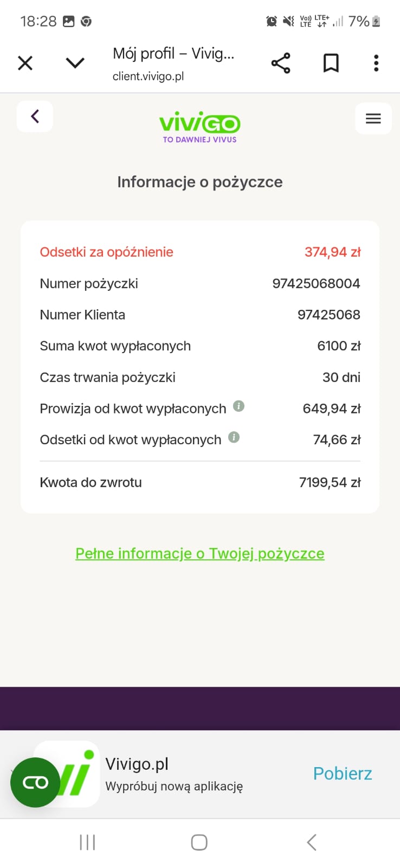400x868 pixels.
Task: Tap the Android recent apps button
Action: [x=87, y=843]
